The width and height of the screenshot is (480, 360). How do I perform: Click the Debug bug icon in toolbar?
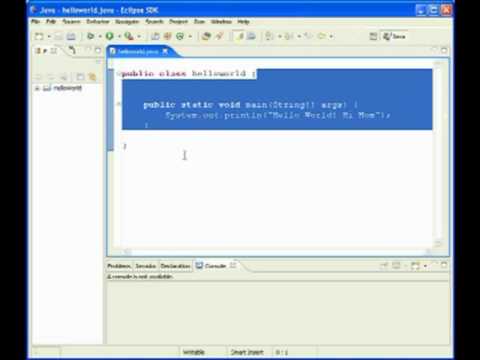tap(90, 36)
